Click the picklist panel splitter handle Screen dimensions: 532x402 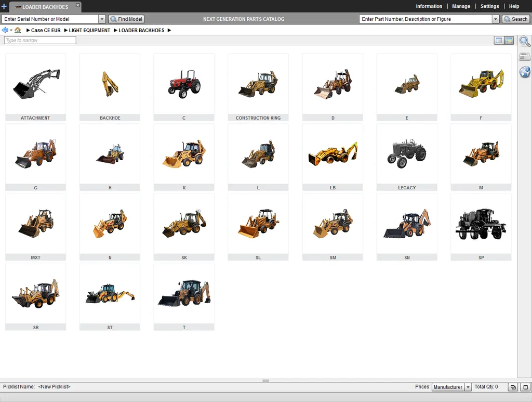[x=265, y=381]
